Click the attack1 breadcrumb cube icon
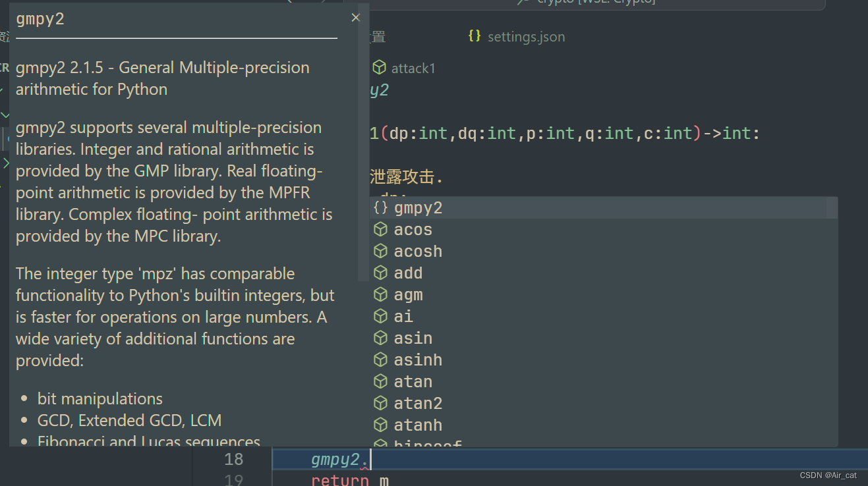Viewport: 868px width, 486px height. (x=379, y=68)
